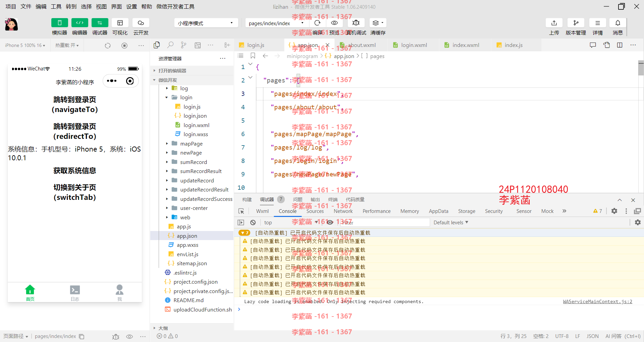Open version management (版本管理)

click(576, 23)
